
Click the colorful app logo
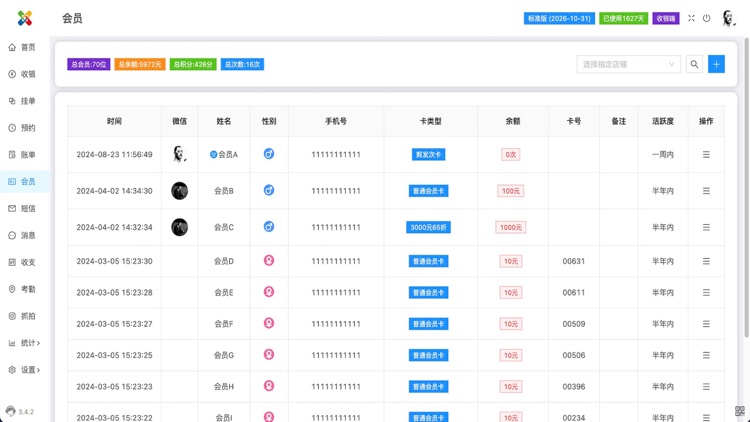tap(25, 18)
